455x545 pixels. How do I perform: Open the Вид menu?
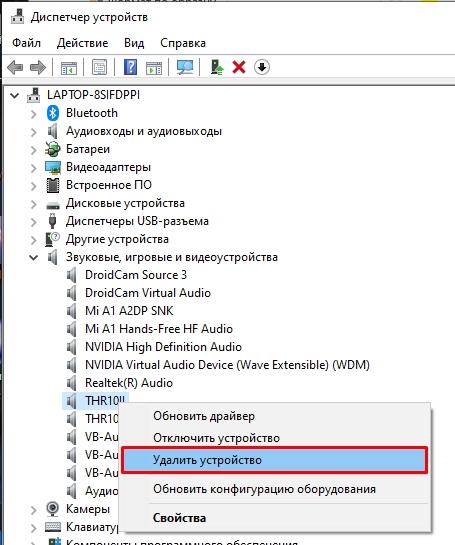click(134, 43)
